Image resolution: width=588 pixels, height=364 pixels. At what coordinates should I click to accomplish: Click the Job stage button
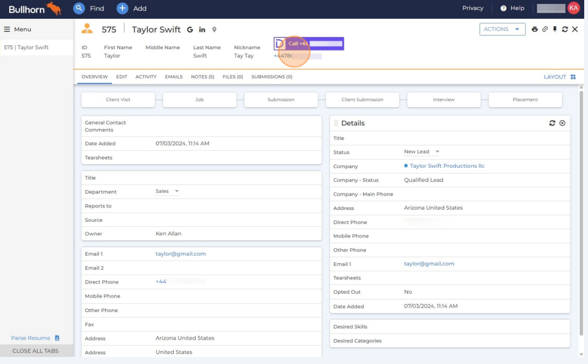200,100
